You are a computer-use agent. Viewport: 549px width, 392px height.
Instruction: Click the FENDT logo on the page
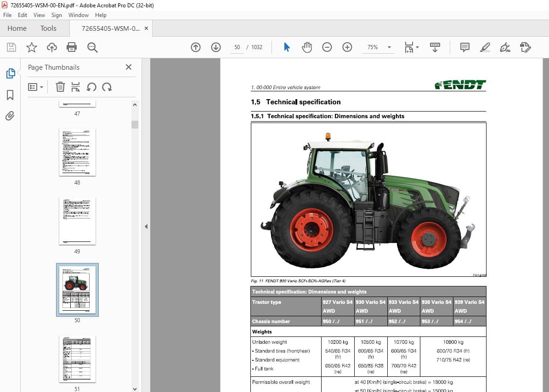point(460,84)
